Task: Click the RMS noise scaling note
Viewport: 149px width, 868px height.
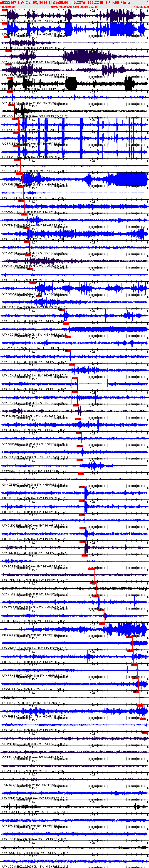Action: 74,7
